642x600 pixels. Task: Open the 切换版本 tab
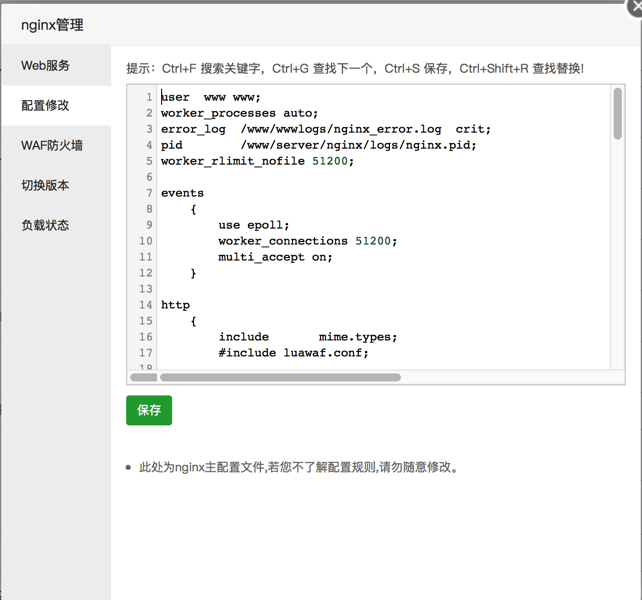(x=56, y=185)
